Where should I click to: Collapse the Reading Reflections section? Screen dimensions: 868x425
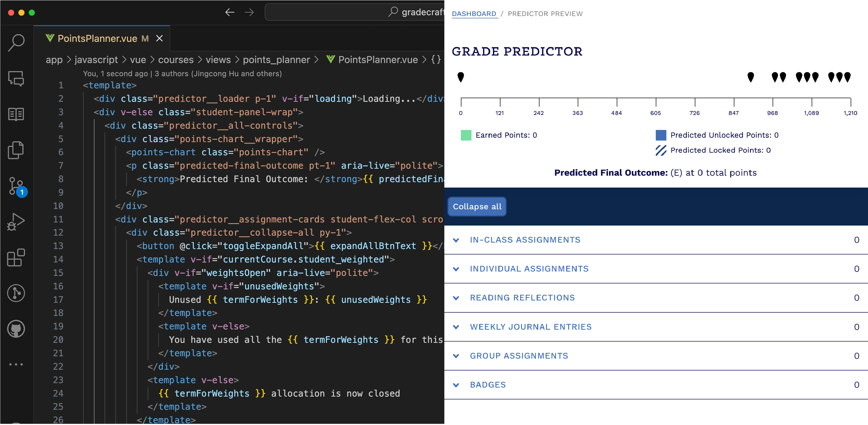(x=456, y=298)
